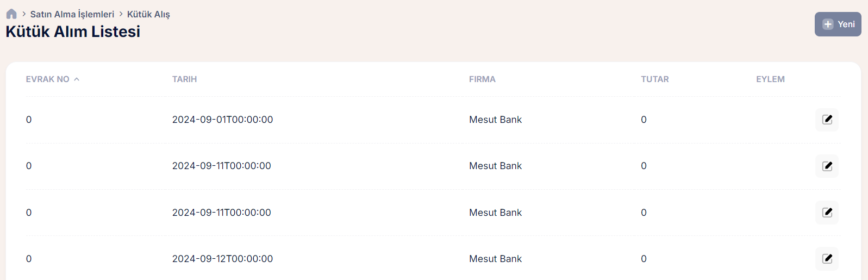
Task: Toggle sort arrow next to EVRAK NO
Action: pos(77,79)
